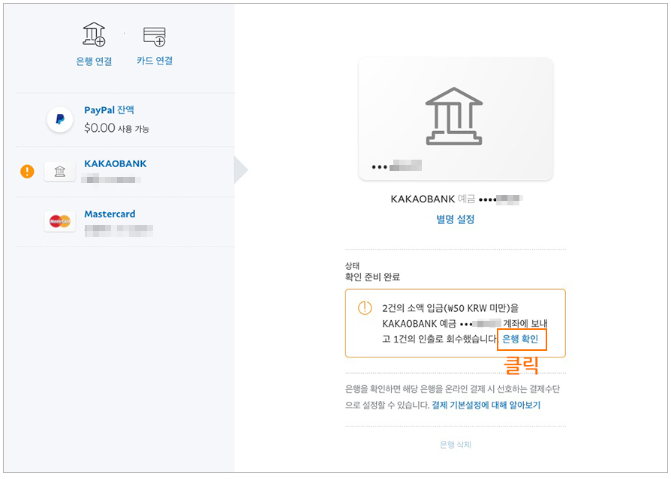The width and height of the screenshot is (671, 479).
Task: Click the 확인 준비 완료 status text
Action: point(372,277)
